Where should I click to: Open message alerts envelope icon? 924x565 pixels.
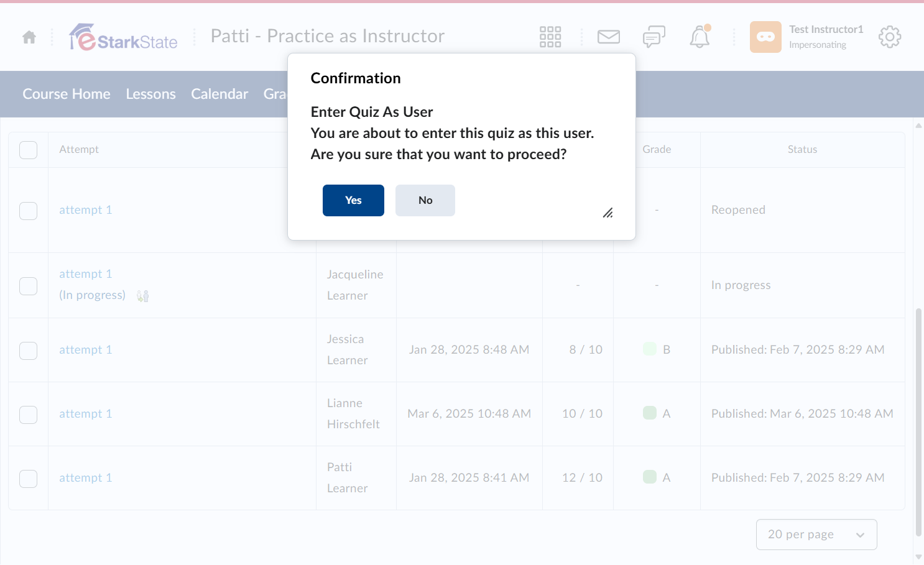(609, 37)
